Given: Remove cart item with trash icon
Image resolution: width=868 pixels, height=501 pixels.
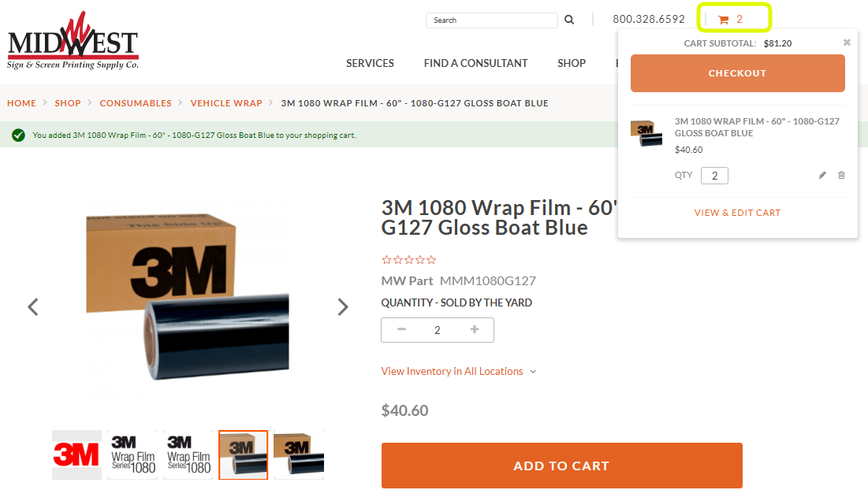Looking at the screenshot, I should [x=841, y=175].
